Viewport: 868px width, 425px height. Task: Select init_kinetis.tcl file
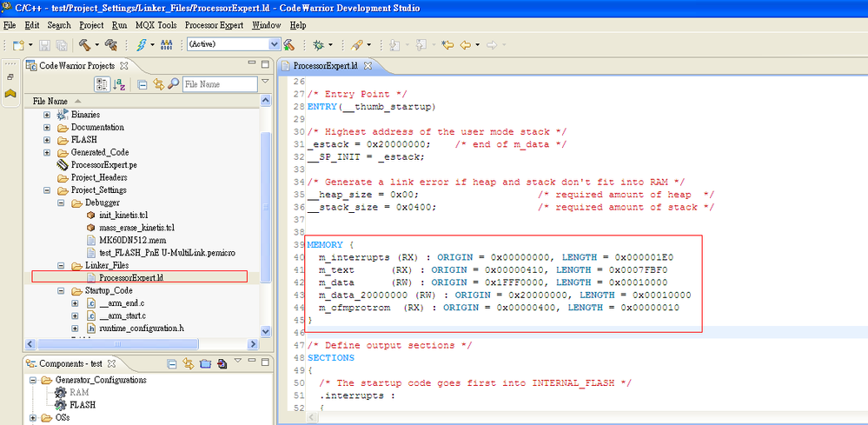(123, 215)
